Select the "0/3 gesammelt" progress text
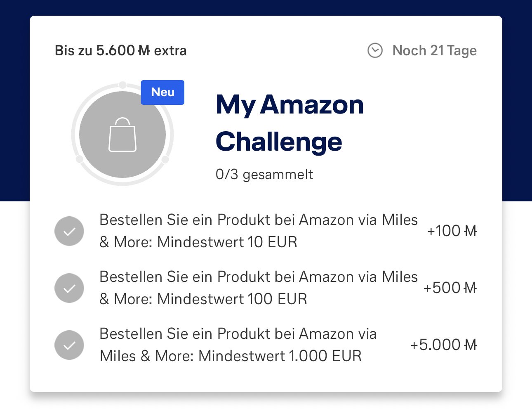 coord(264,174)
